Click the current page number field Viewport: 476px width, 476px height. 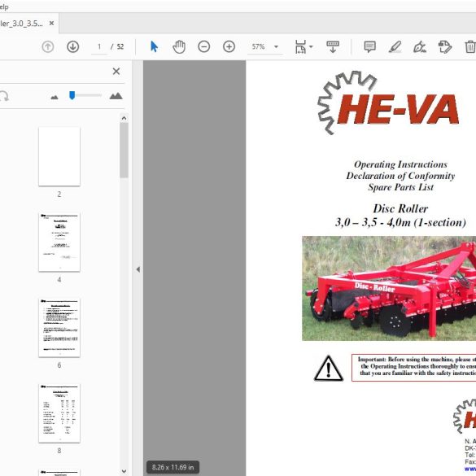coord(99,46)
